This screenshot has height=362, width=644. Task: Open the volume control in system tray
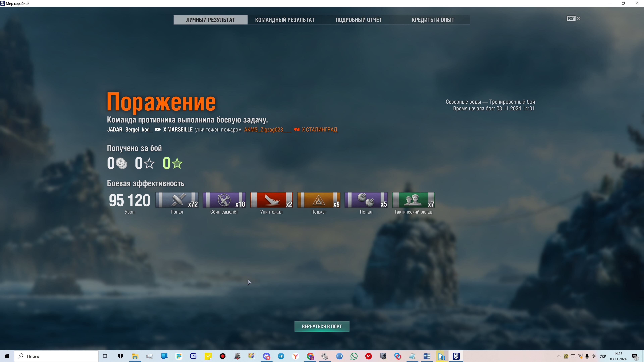tap(594, 356)
